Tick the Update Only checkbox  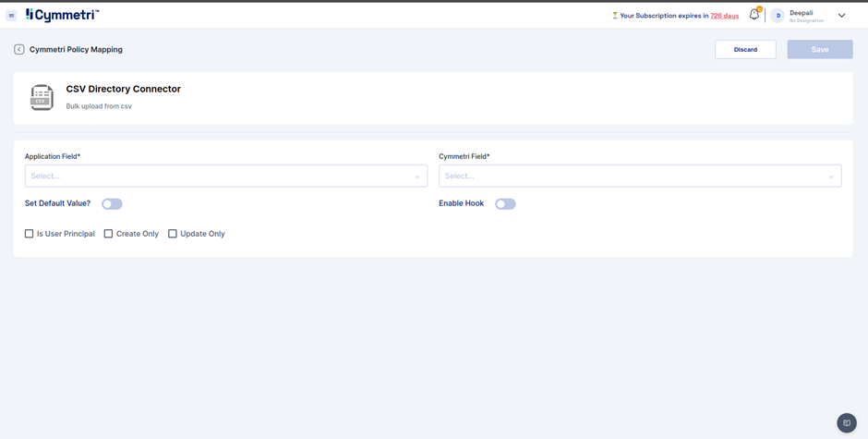pyautogui.click(x=173, y=234)
